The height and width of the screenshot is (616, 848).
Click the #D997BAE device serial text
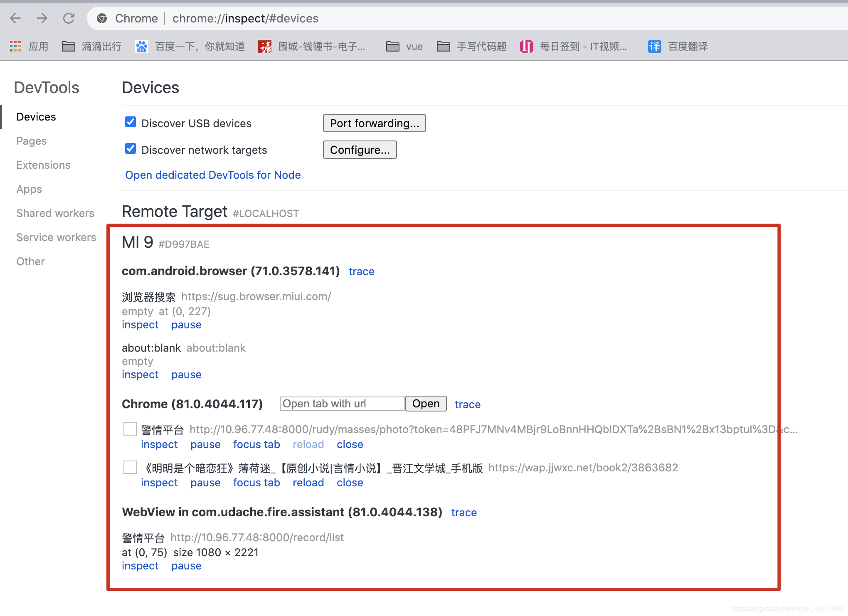click(x=184, y=244)
